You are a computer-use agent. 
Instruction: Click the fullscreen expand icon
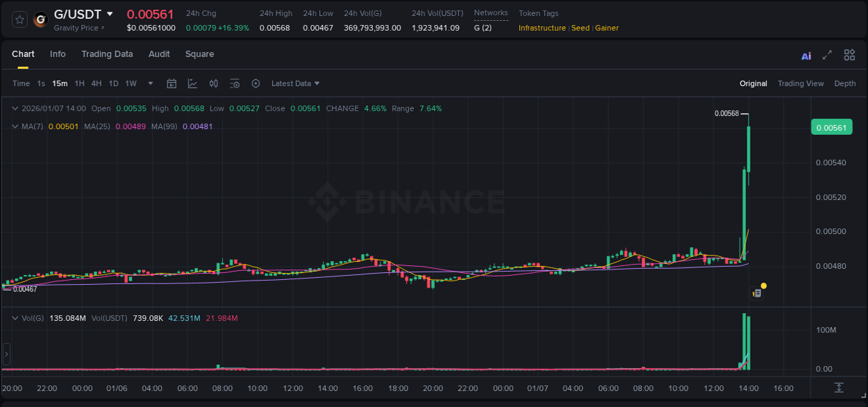tap(827, 54)
